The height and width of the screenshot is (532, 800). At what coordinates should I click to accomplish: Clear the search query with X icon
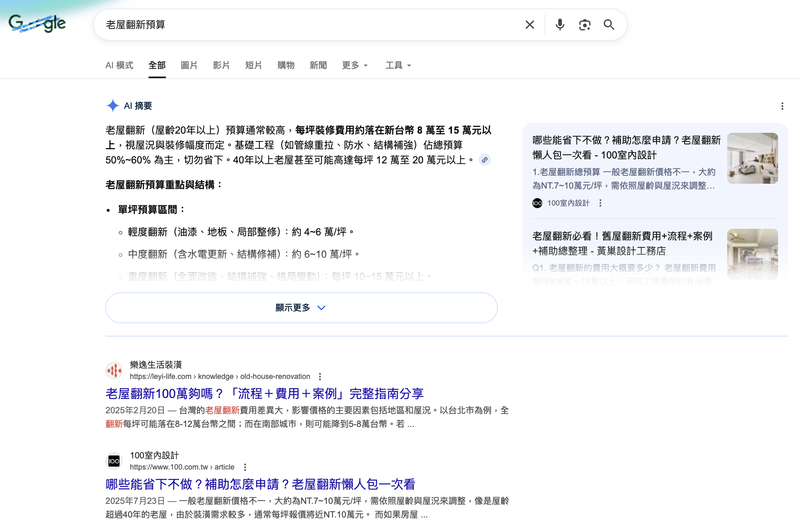coord(529,25)
